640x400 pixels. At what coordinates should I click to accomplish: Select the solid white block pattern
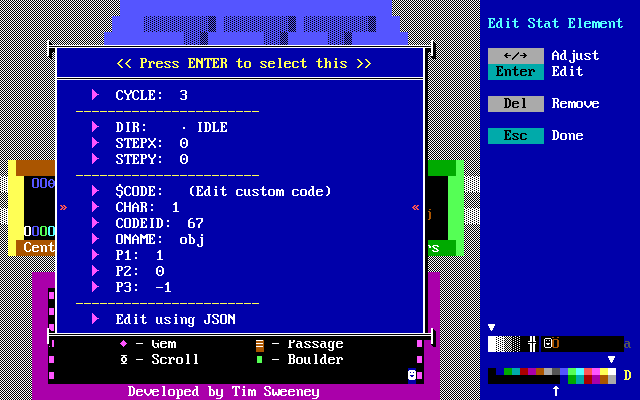tap(492, 344)
